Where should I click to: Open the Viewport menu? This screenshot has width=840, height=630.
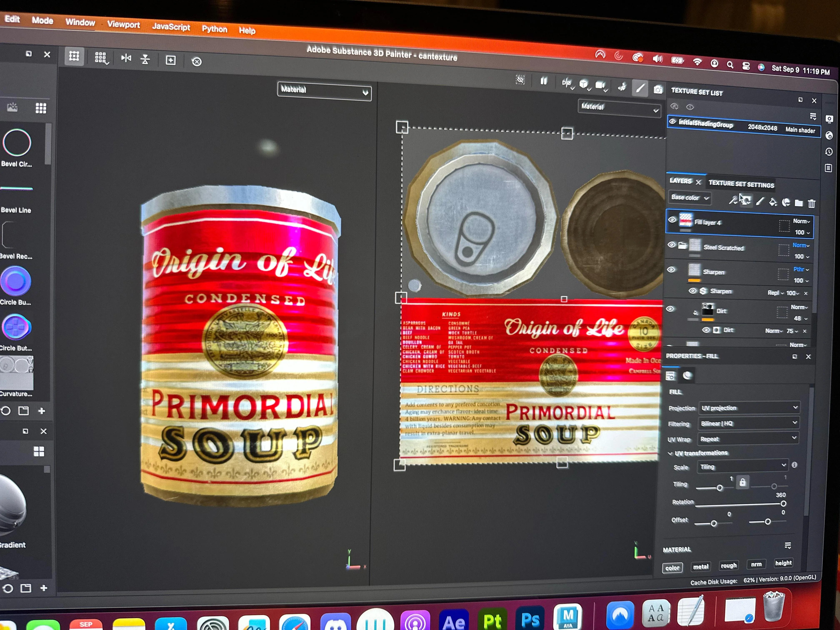(123, 25)
